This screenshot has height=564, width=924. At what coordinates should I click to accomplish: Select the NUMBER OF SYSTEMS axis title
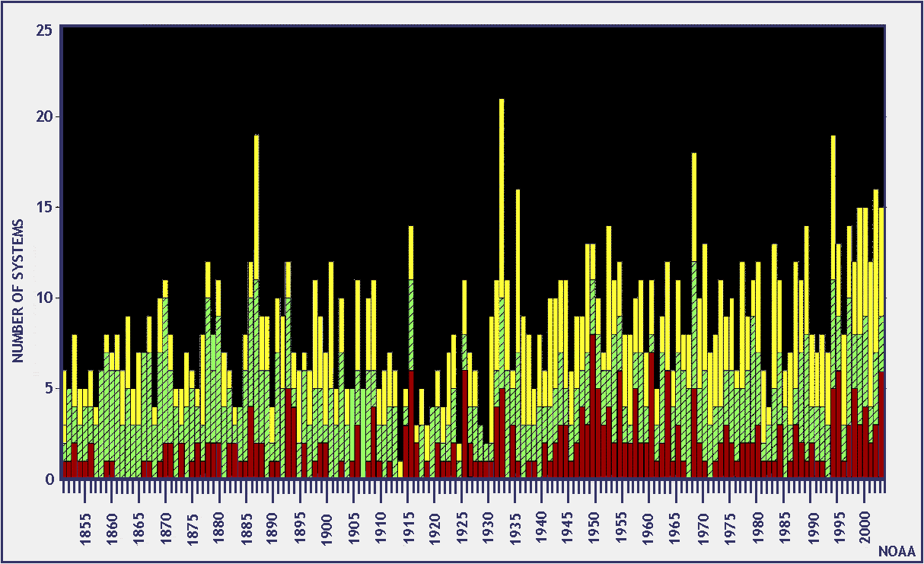tap(18, 290)
